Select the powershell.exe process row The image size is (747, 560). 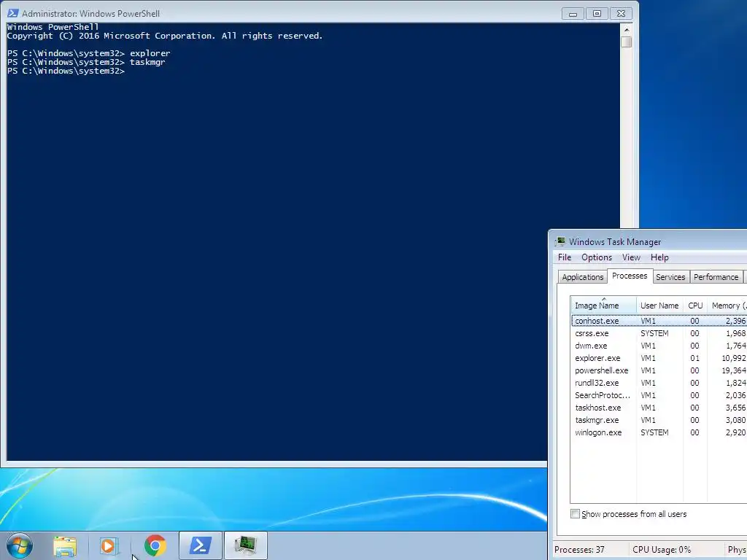(x=659, y=370)
